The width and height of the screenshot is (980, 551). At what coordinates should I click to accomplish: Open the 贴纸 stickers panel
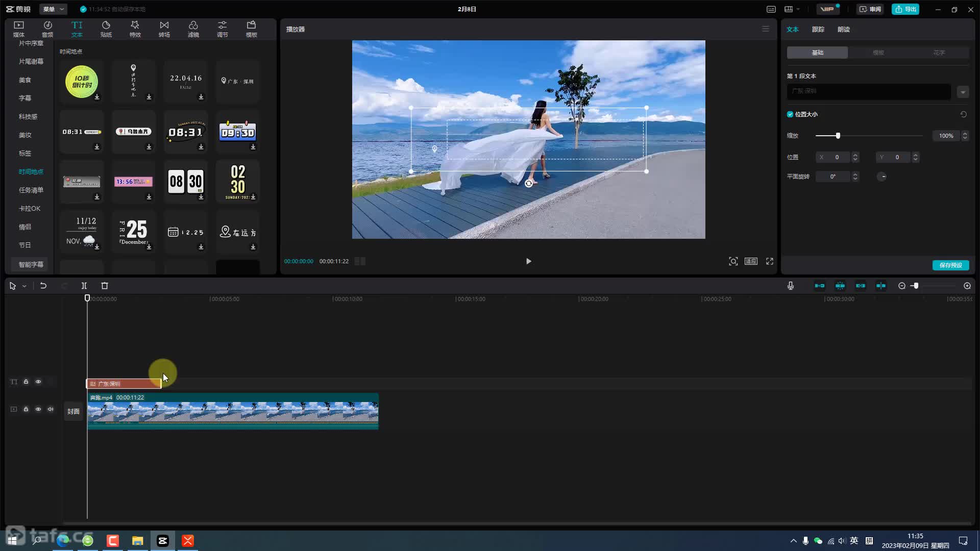pyautogui.click(x=106, y=29)
